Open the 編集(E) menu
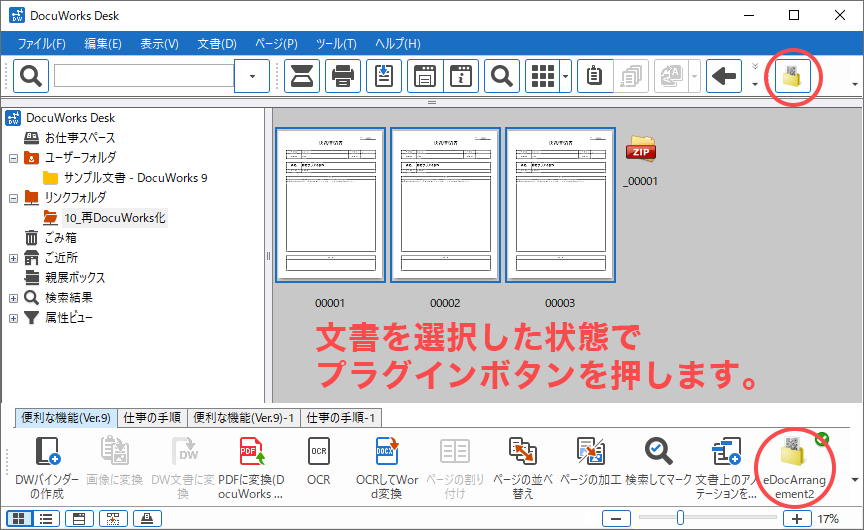This screenshot has width=864, height=530. pos(102,44)
